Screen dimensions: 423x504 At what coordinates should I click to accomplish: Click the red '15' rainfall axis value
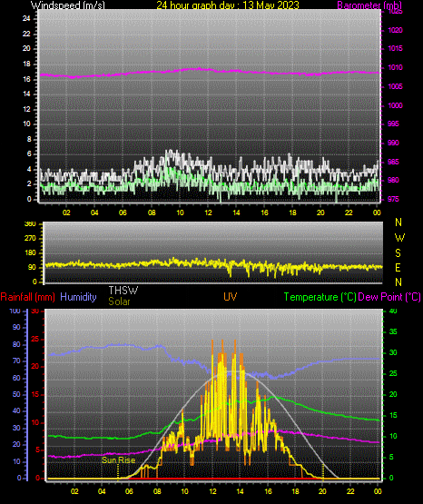click(x=35, y=394)
